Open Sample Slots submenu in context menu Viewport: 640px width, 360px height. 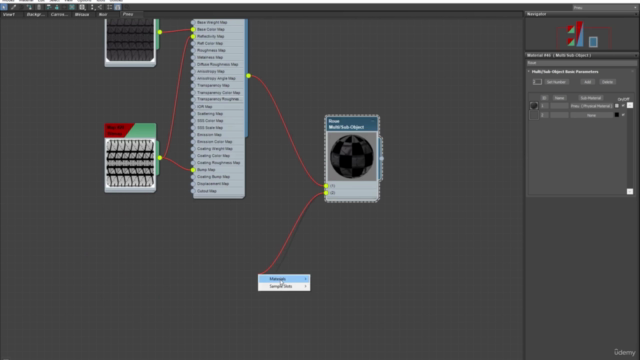point(284,286)
